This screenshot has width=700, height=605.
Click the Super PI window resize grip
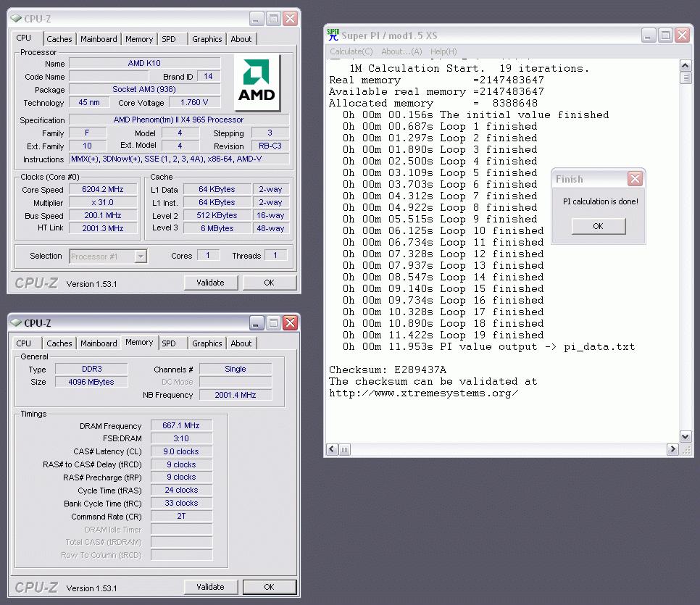(686, 450)
